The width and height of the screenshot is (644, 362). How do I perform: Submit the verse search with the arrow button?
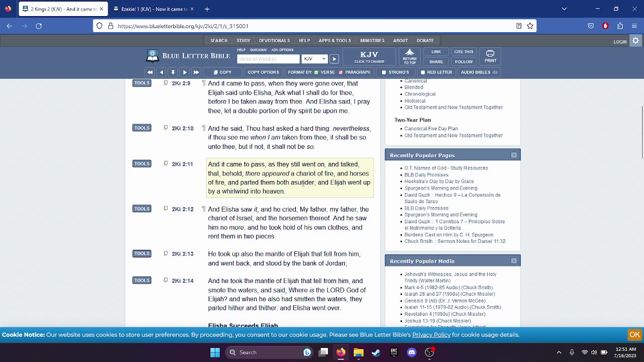pyautogui.click(x=334, y=59)
